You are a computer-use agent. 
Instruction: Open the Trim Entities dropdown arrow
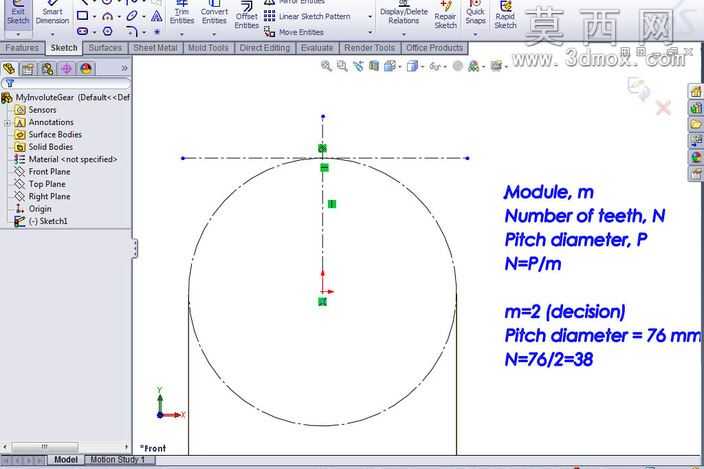click(182, 34)
